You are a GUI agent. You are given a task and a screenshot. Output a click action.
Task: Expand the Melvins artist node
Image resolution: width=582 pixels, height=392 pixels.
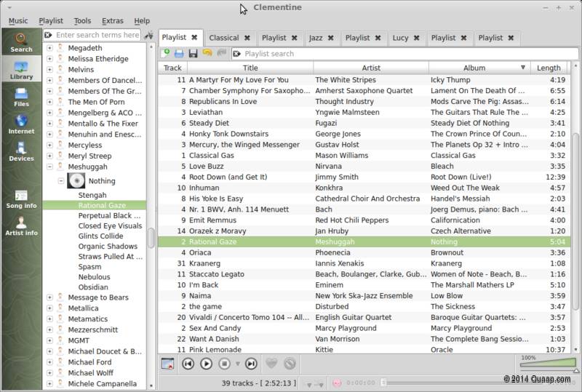pos(49,69)
